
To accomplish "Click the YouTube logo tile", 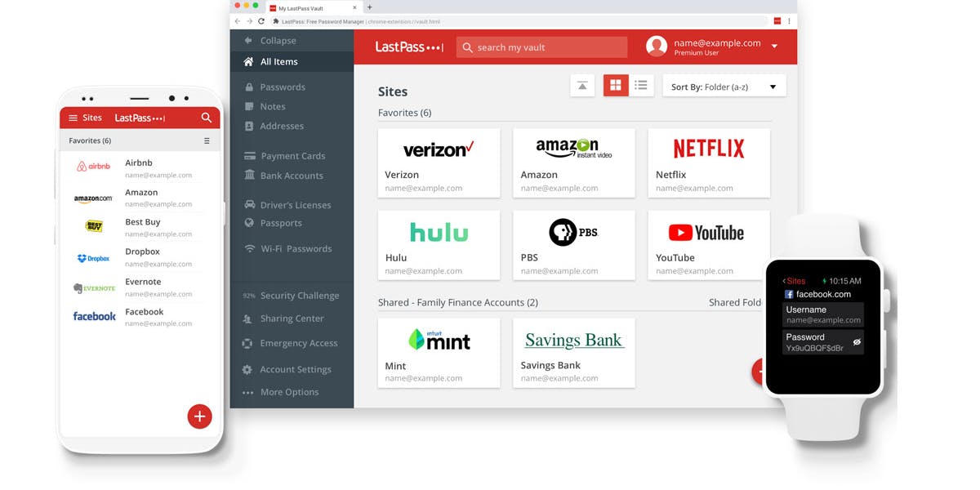I will pyautogui.click(x=706, y=233).
